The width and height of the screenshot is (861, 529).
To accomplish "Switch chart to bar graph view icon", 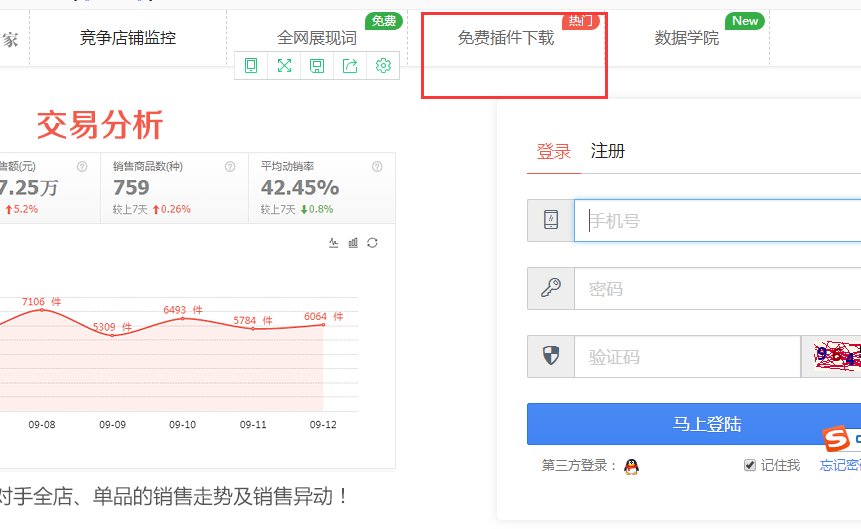I will (x=353, y=243).
